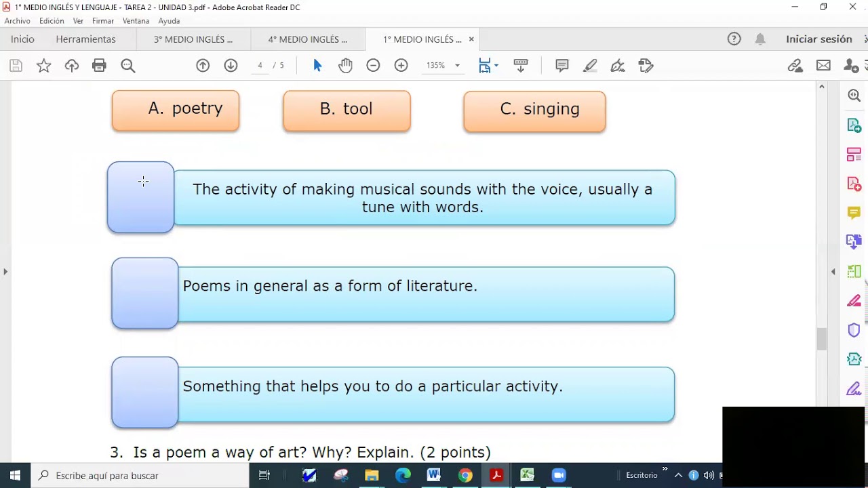The image size is (868, 488).
Task: Open Task View on the taskbar
Action: (264, 476)
